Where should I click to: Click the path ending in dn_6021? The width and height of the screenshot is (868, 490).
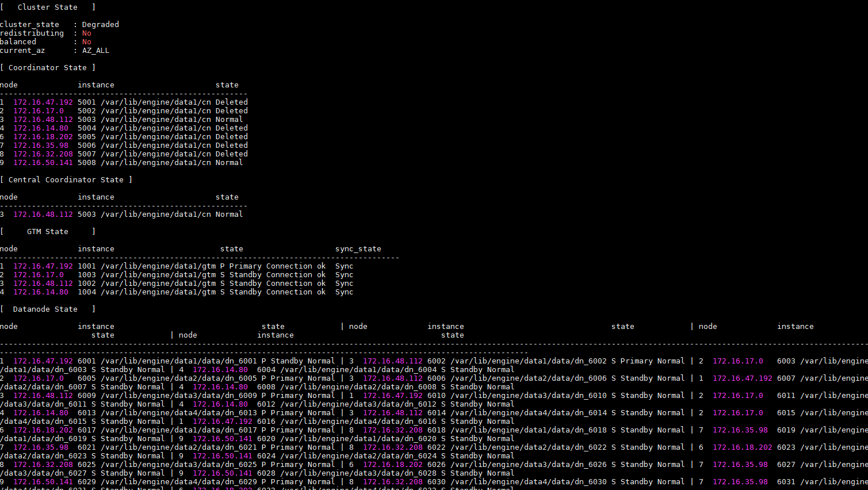click(x=179, y=447)
